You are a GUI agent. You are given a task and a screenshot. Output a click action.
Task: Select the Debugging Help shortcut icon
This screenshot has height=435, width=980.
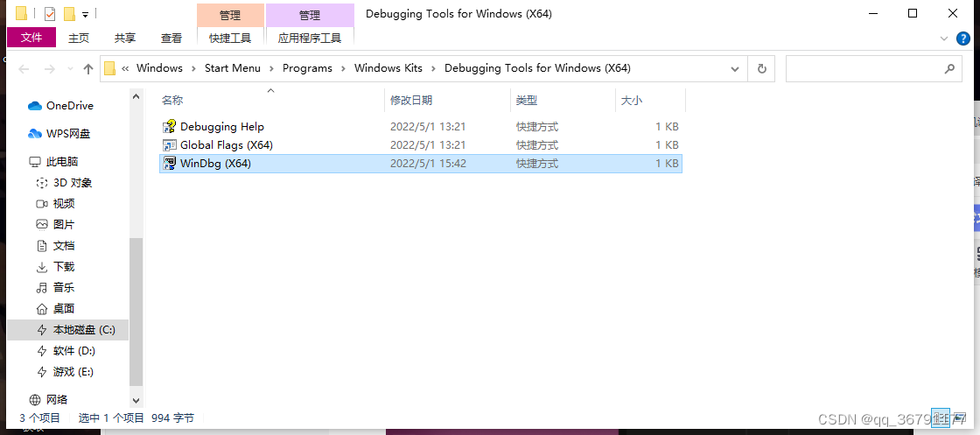click(x=169, y=127)
